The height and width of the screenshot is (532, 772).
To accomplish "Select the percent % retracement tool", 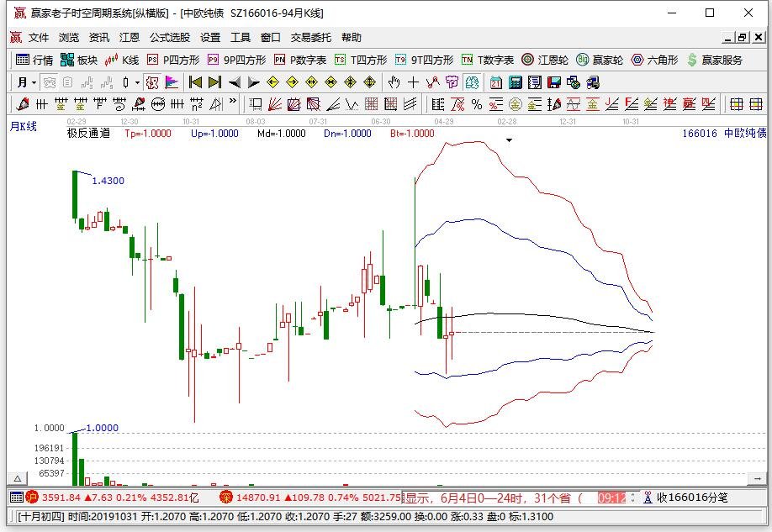I will [x=477, y=104].
